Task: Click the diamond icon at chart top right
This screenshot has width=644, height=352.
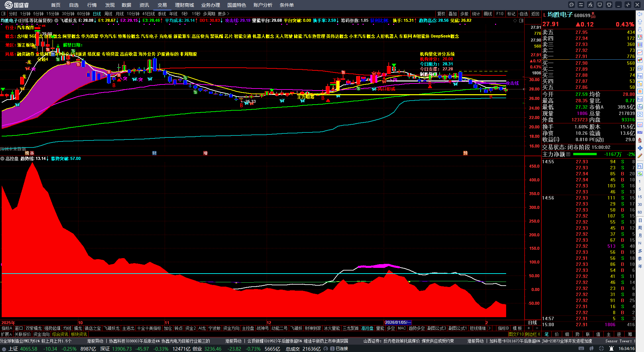Action: (515, 20)
